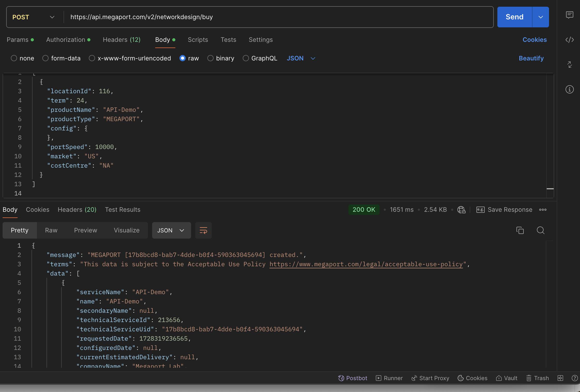Select the raw radio button
580x392 pixels.
(182, 58)
